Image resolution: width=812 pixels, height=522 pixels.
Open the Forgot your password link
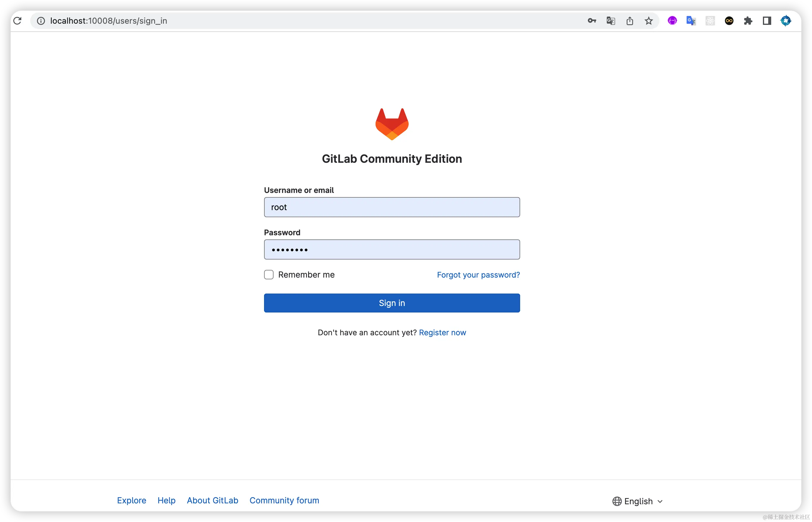[478, 275]
